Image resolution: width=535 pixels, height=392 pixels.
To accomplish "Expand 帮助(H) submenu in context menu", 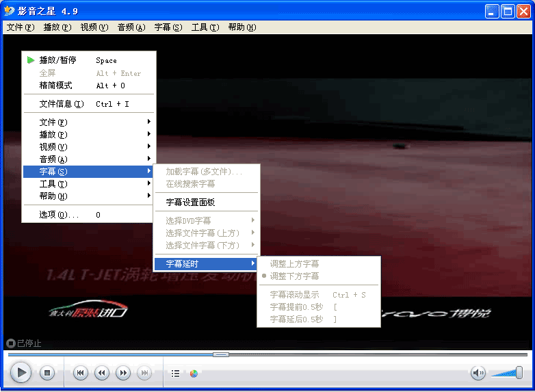I will tap(89, 196).
